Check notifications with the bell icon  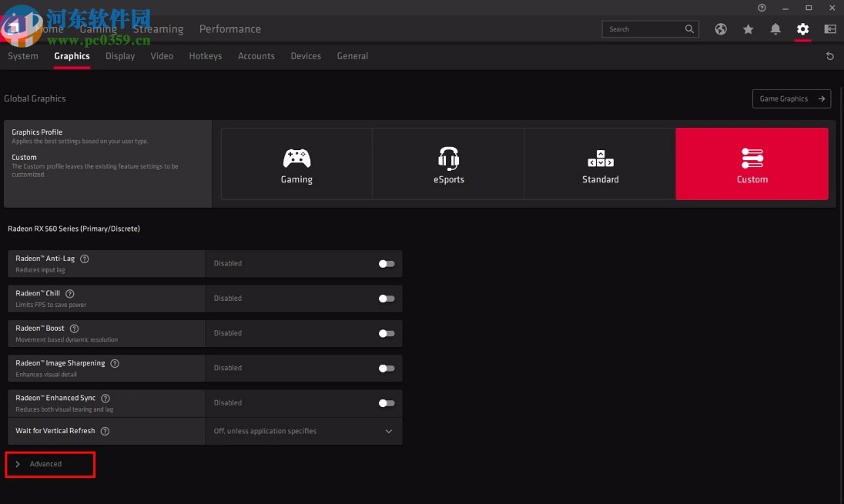(775, 28)
